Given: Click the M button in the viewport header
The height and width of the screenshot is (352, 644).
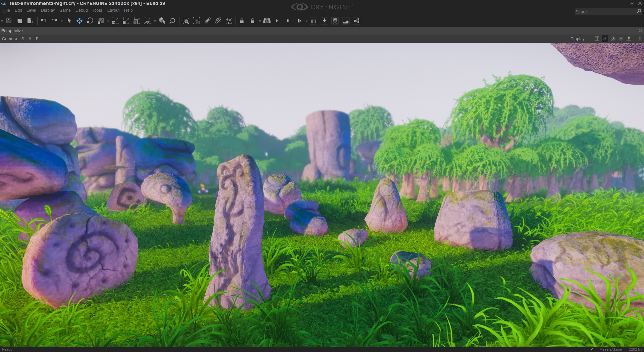Looking at the screenshot, I should coord(30,39).
